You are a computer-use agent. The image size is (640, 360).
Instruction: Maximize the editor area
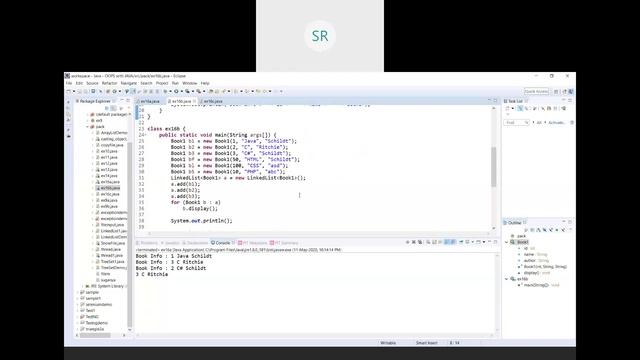[x=496, y=100]
